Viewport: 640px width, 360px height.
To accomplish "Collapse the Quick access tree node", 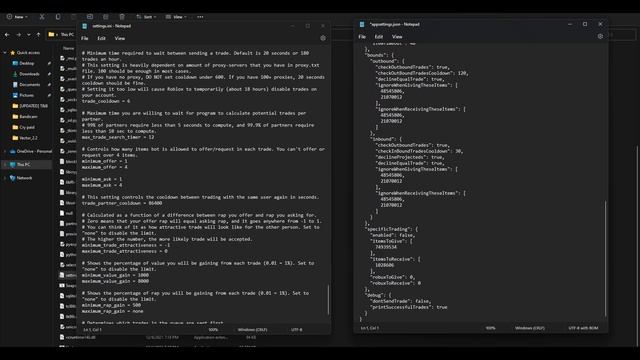I will click(x=5, y=53).
